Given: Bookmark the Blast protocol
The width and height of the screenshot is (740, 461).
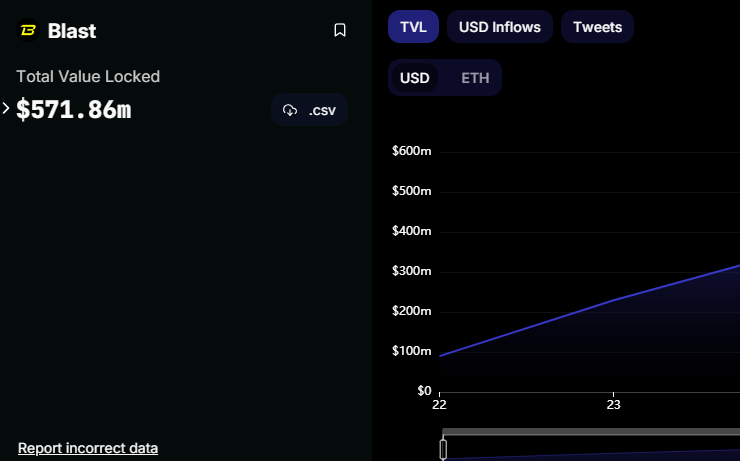Looking at the screenshot, I should tap(340, 30).
